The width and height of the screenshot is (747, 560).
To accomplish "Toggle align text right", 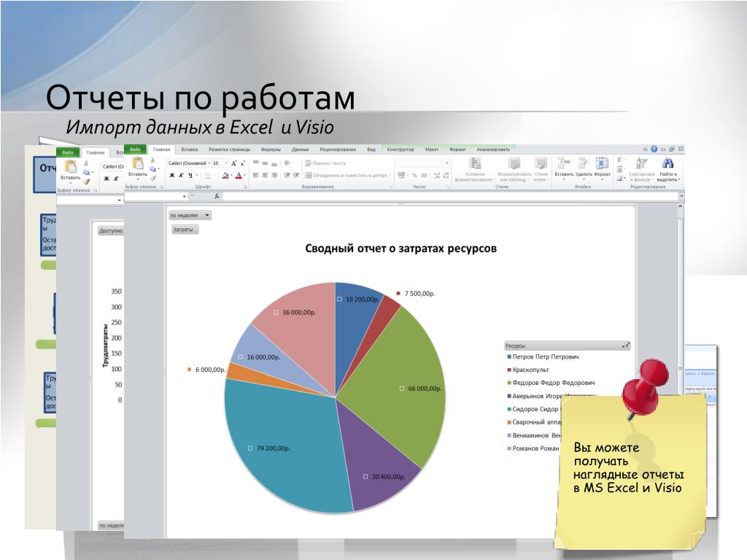I will pyautogui.click(x=274, y=175).
